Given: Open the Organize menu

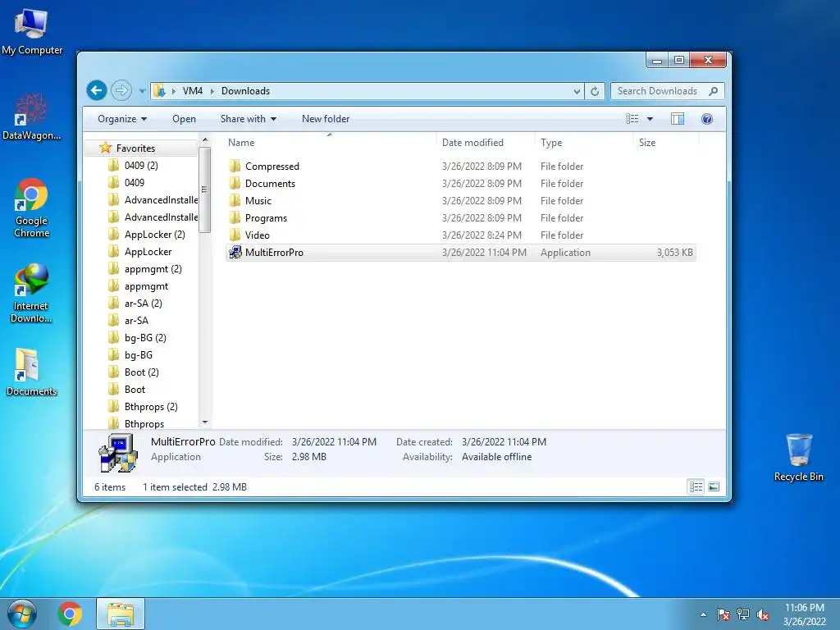Looking at the screenshot, I should (x=122, y=119).
